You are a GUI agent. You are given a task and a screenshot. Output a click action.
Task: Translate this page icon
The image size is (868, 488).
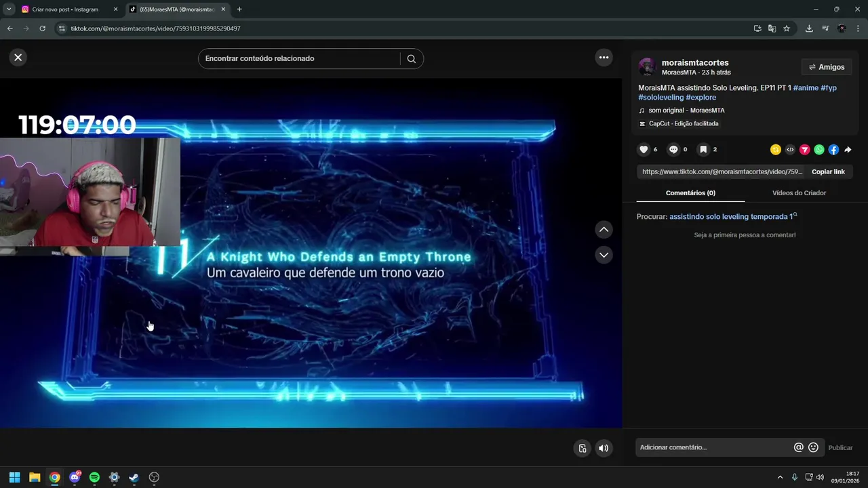[x=772, y=28]
